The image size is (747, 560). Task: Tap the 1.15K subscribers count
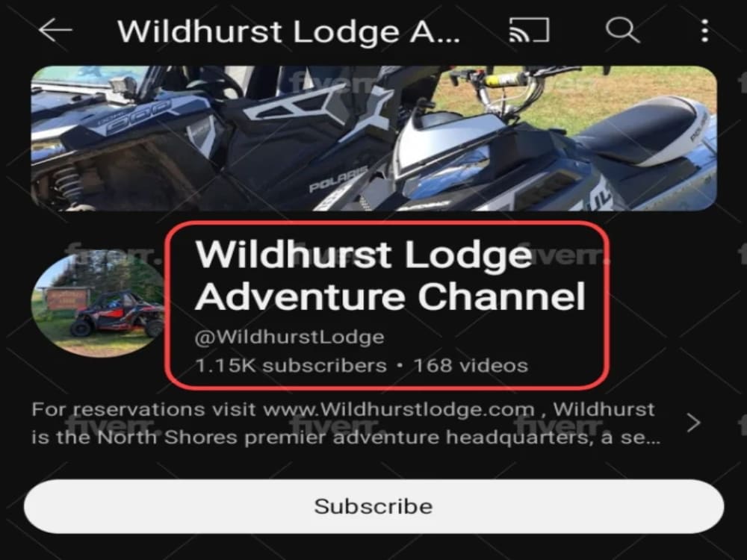pyautogui.click(x=291, y=366)
